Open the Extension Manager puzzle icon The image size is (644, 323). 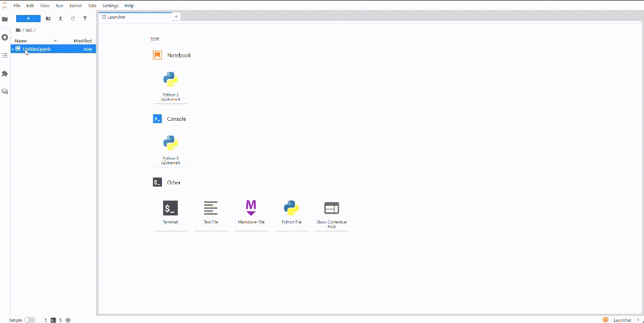tap(5, 74)
